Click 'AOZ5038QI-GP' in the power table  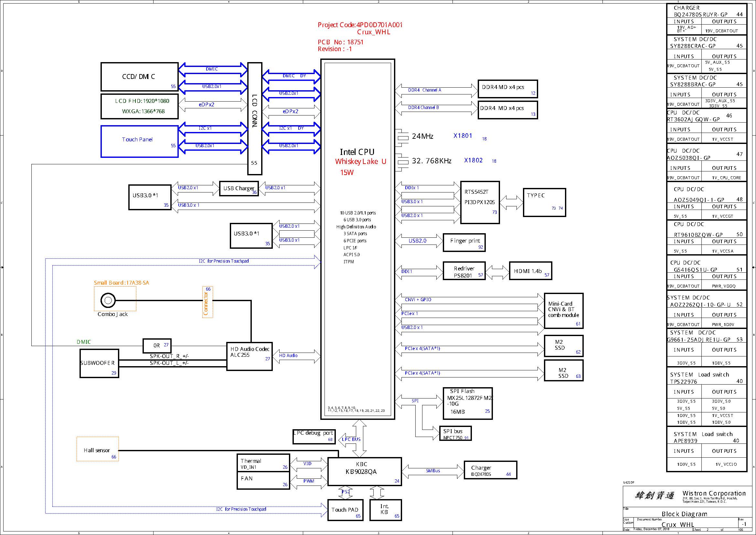point(689,158)
